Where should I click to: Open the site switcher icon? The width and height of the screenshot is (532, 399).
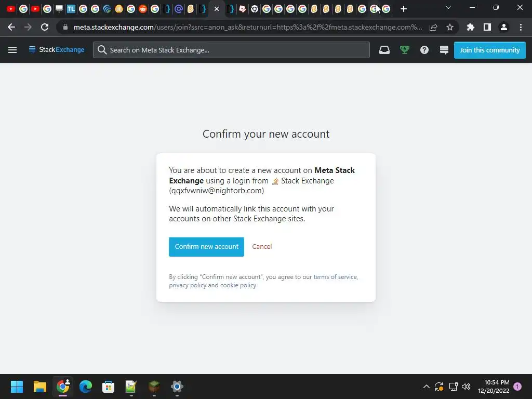[444, 50]
